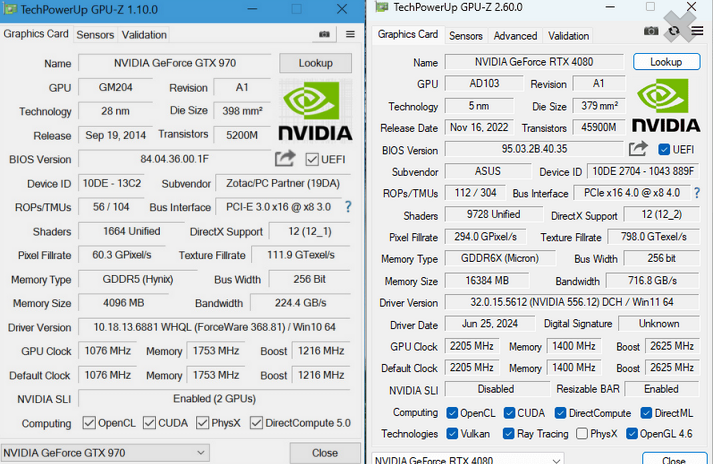
Task: Switch to Sensors tab in GPU-Z 2.60.0
Action: pyautogui.click(x=466, y=35)
